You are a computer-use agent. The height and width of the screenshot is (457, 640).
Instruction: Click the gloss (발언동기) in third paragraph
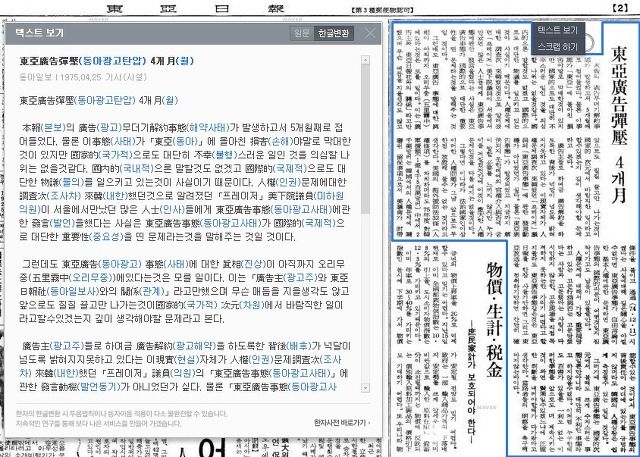pos(98,387)
